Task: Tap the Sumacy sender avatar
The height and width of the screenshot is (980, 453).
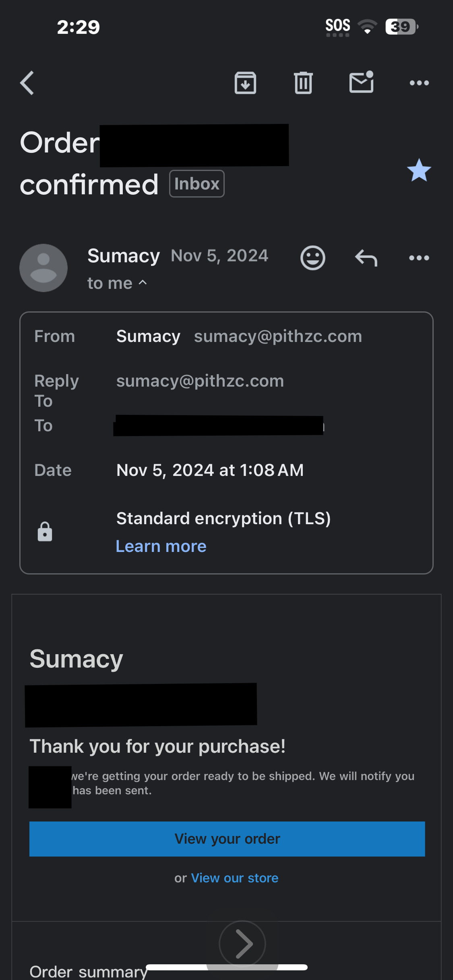Action: [x=43, y=268]
